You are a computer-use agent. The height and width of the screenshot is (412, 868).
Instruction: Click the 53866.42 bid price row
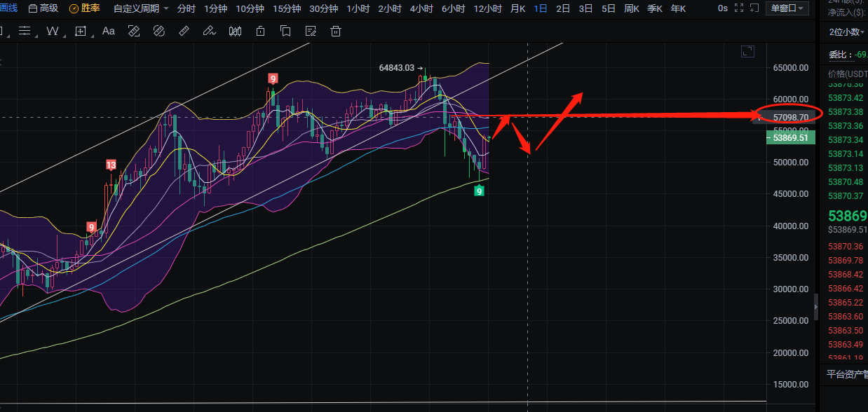tap(846, 289)
